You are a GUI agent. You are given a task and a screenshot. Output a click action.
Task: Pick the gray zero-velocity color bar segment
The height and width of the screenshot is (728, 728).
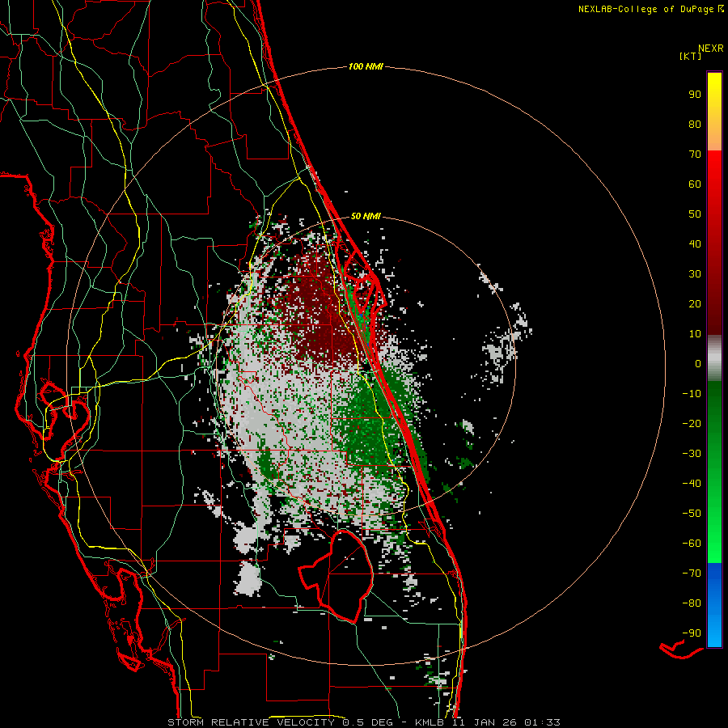(714, 358)
